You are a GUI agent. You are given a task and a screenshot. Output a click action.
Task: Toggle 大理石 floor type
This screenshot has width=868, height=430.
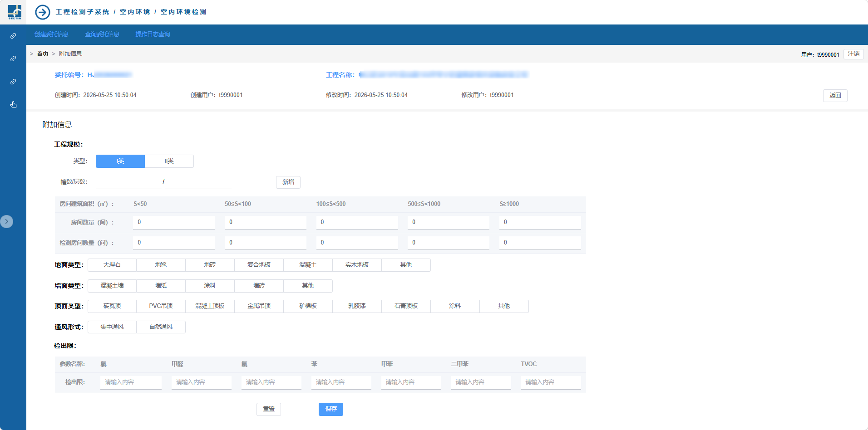[112, 265]
